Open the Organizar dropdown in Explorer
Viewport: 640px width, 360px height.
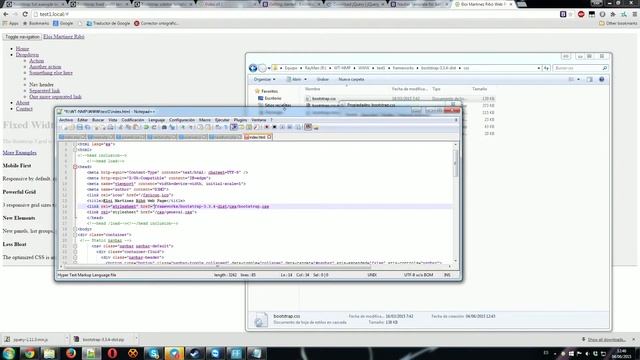click(264, 79)
